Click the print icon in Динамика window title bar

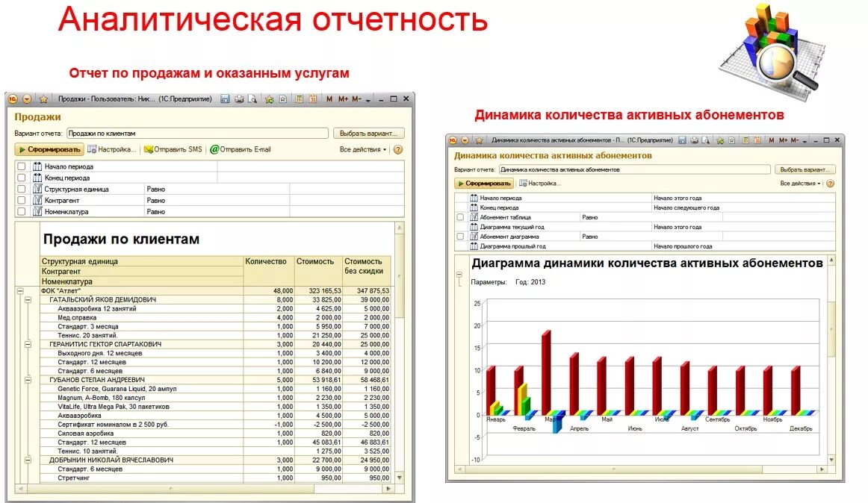tap(694, 140)
